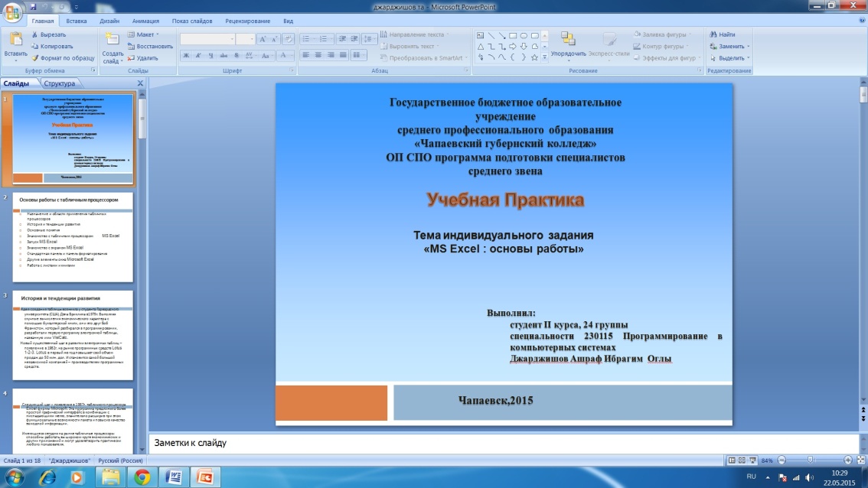Click the 84% zoom level

point(767,460)
